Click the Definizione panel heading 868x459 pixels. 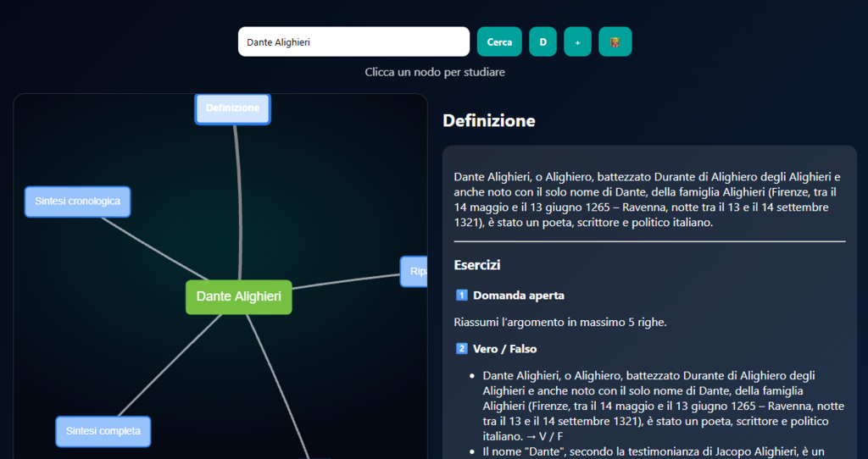[x=488, y=120]
